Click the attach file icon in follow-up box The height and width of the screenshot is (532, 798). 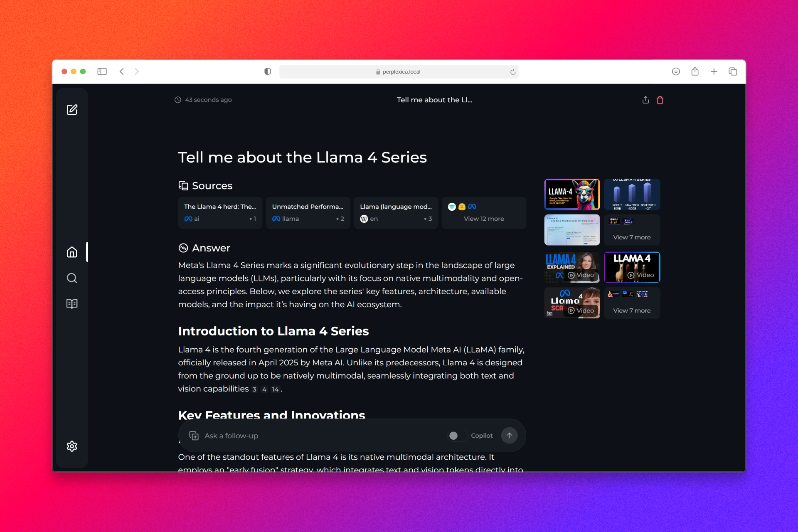point(194,436)
